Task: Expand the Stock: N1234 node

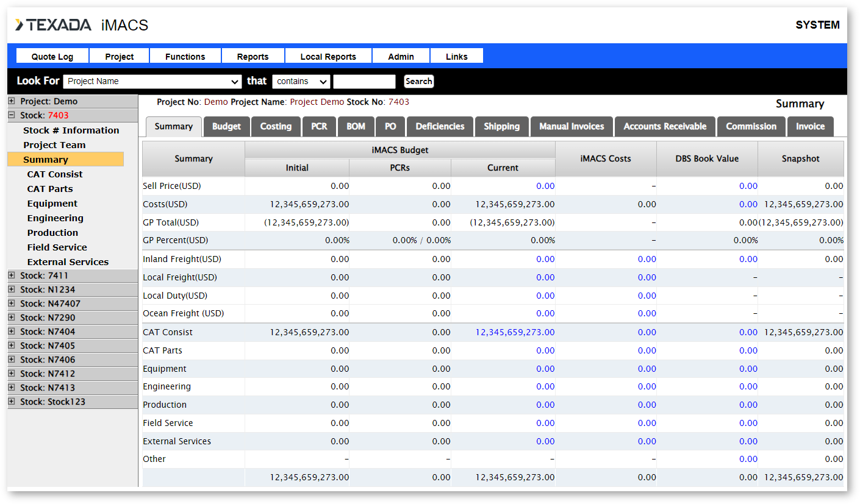Action: (x=12, y=289)
